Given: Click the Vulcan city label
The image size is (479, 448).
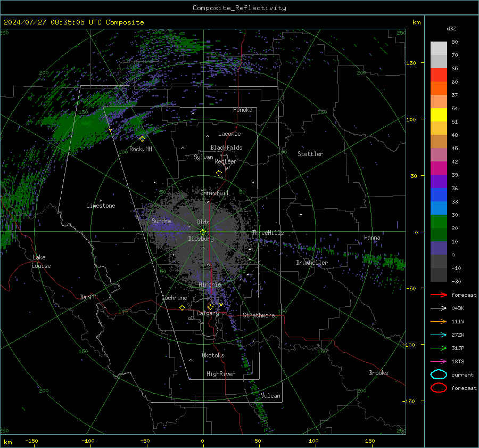Looking at the screenshot, I should pos(270,396).
